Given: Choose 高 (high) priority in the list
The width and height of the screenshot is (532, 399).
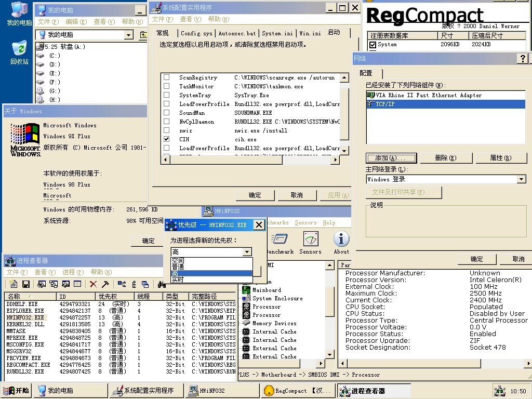Looking at the screenshot, I should coord(211,273).
